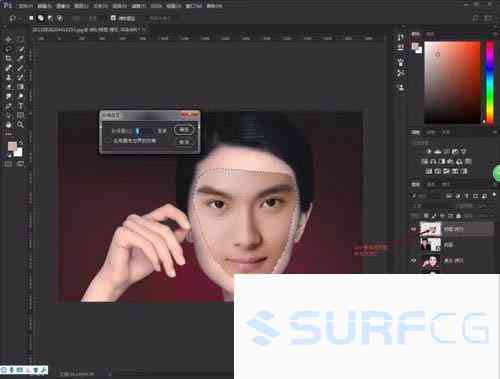Show the hidden middle layer
Image resolution: width=500 pixels, height=379 pixels.
414,245
